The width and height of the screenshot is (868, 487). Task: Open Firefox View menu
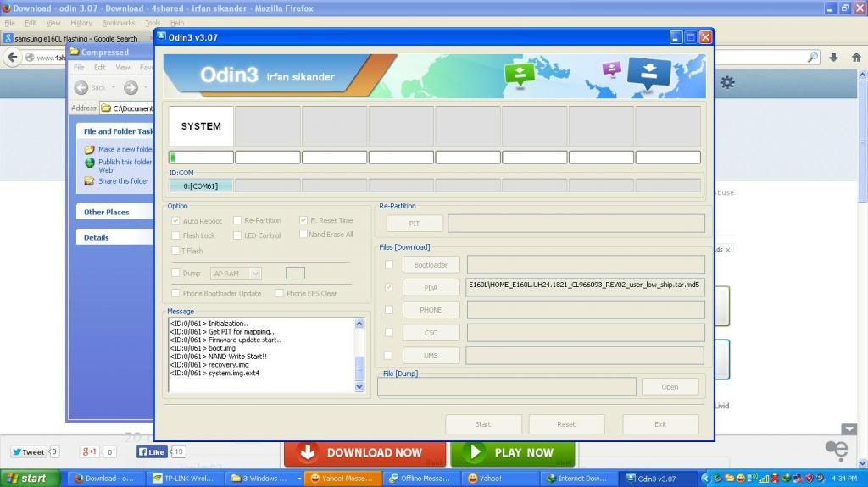(53, 23)
